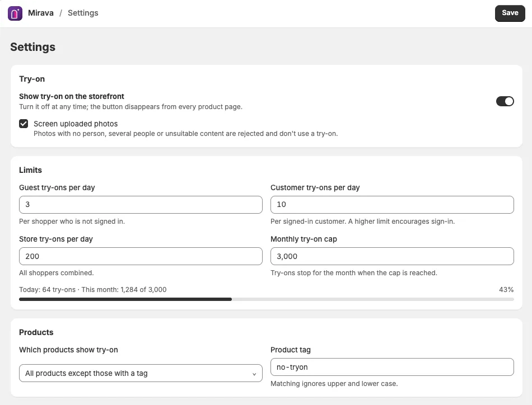Click the Settings page heading
532x405 pixels.
point(32,47)
